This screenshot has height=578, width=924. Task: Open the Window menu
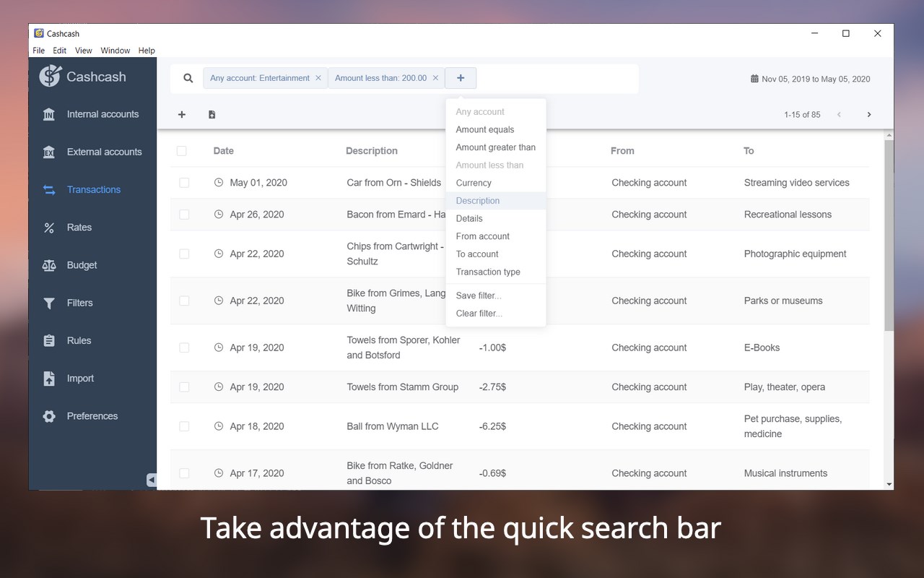coord(115,51)
